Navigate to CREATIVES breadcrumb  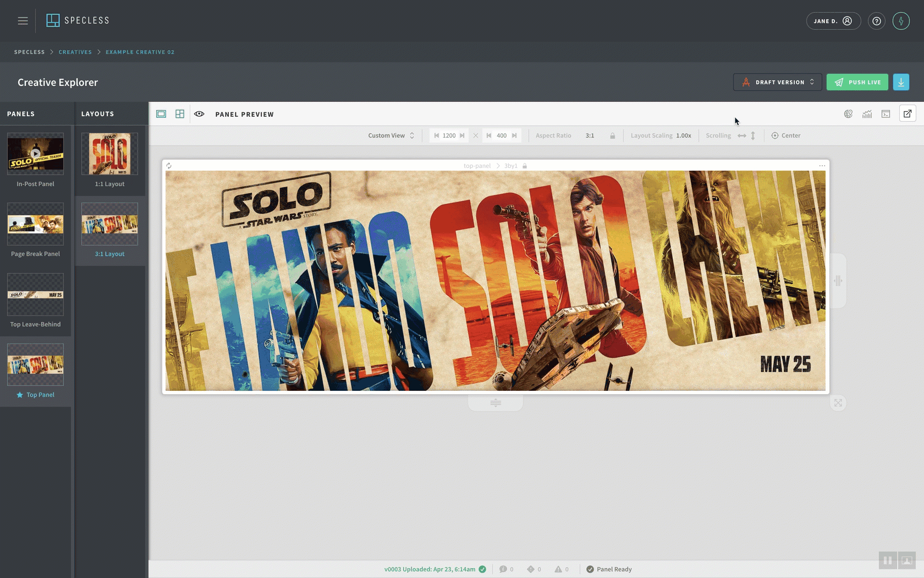(x=75, y=52)
